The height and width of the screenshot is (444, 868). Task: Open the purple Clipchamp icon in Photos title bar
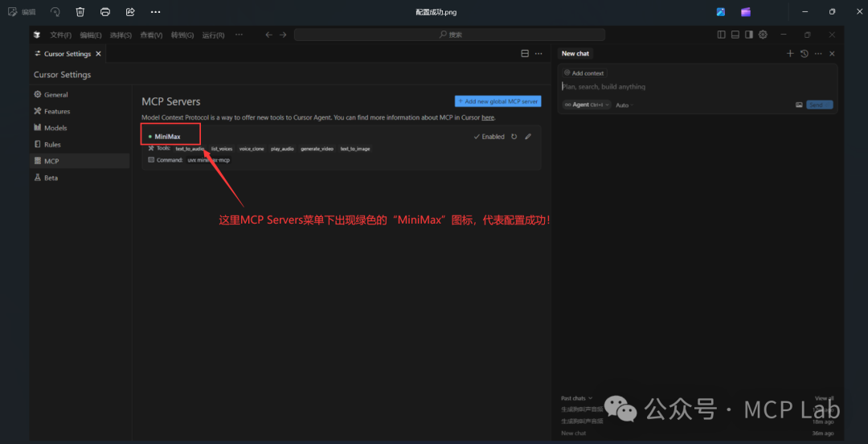point(746,11)
